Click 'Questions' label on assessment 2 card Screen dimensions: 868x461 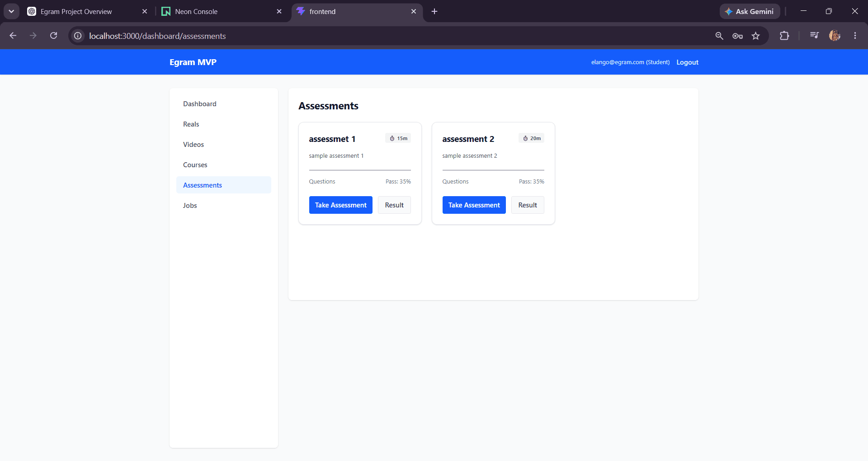(x=455, y=182)
